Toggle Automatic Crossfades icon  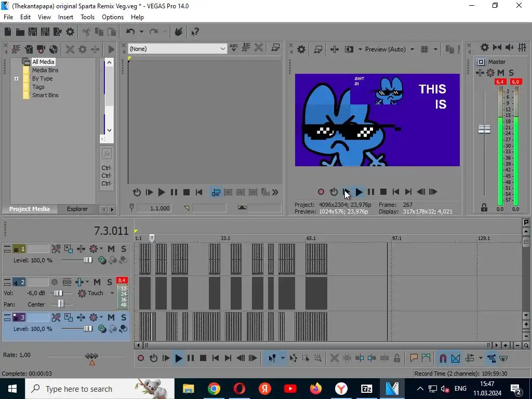click(456, 358)
